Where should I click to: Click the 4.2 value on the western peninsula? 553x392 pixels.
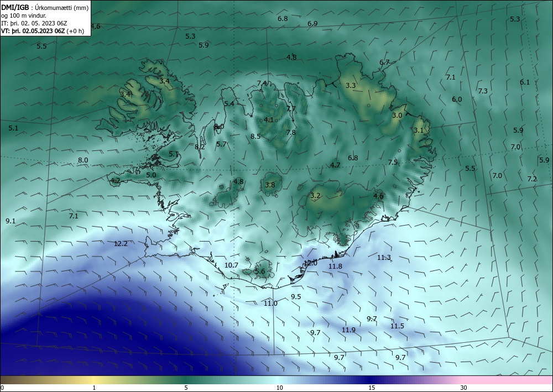116,181
